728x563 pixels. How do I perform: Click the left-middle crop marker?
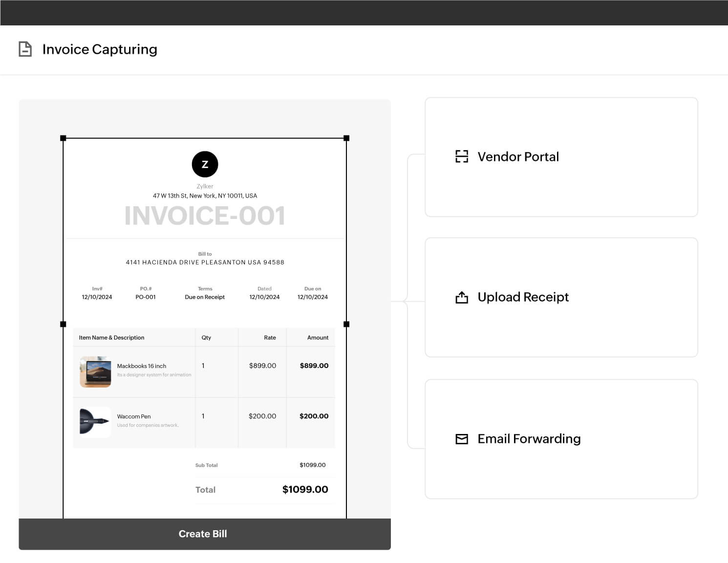[64, 324]
